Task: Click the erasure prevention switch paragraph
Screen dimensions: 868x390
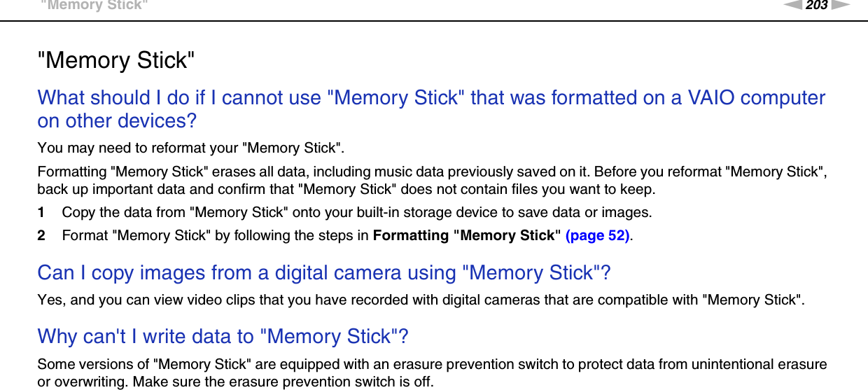Action: pos(431,373)
